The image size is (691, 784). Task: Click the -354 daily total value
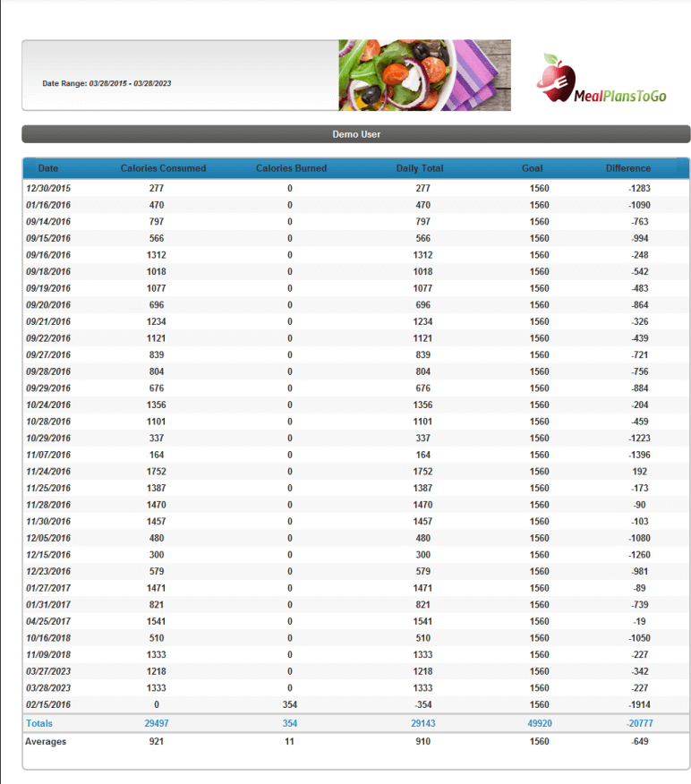pyautogui.click(x=423, y=704)
